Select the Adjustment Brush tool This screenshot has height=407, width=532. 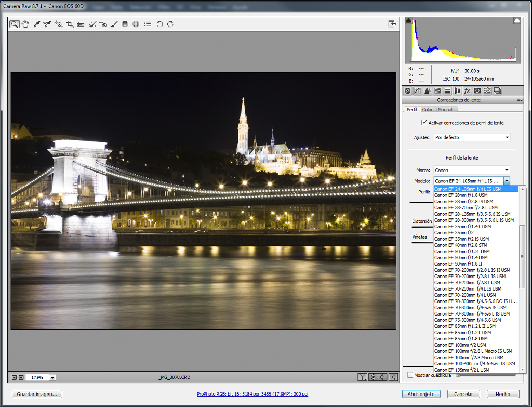tap(114, 24)
